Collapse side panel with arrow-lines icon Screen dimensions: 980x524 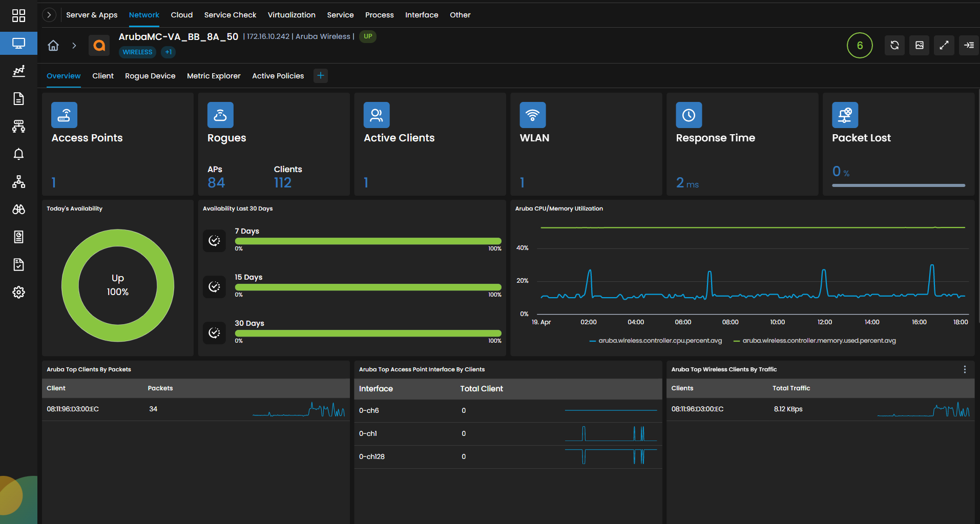(x=969, y=45)
